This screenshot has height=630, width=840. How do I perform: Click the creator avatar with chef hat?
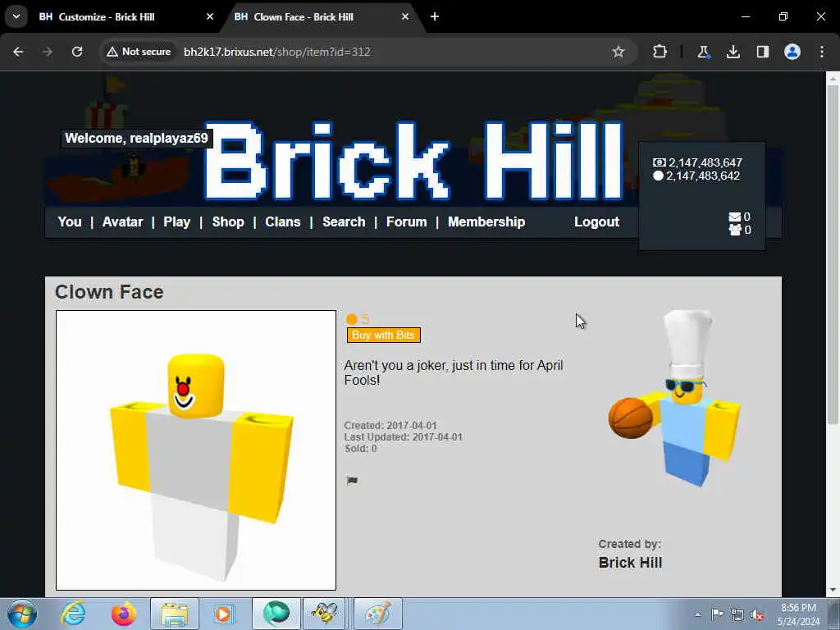(x=675, y=399)
